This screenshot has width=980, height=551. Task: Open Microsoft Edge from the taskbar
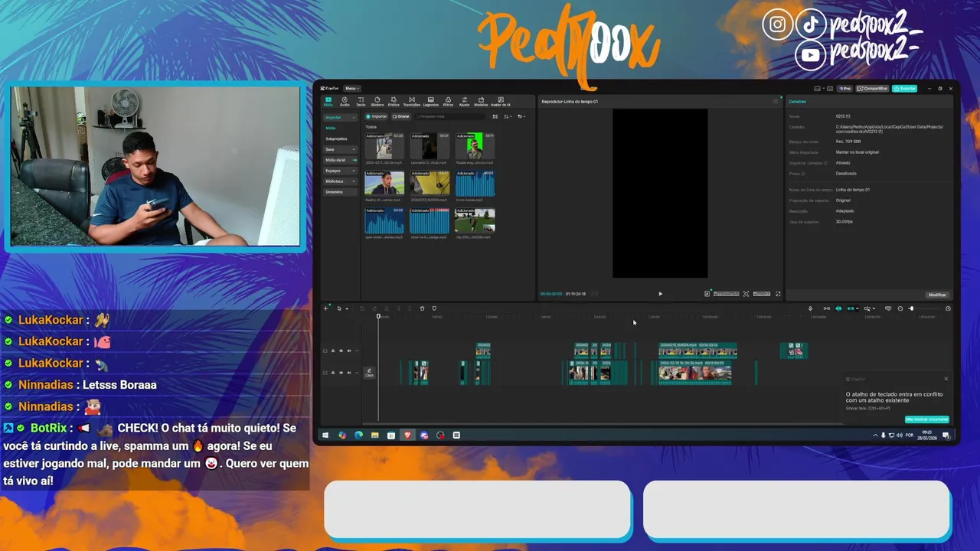coord(358,435)
